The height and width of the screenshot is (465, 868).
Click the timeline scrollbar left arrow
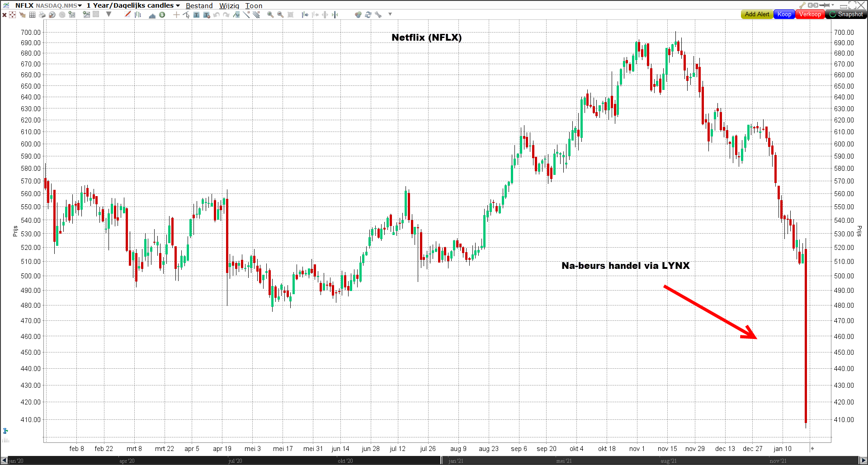coord(4,460)
